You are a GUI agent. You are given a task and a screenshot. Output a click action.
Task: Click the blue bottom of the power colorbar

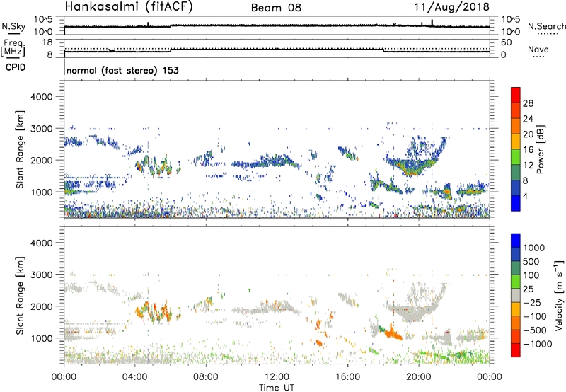(516, 203)
